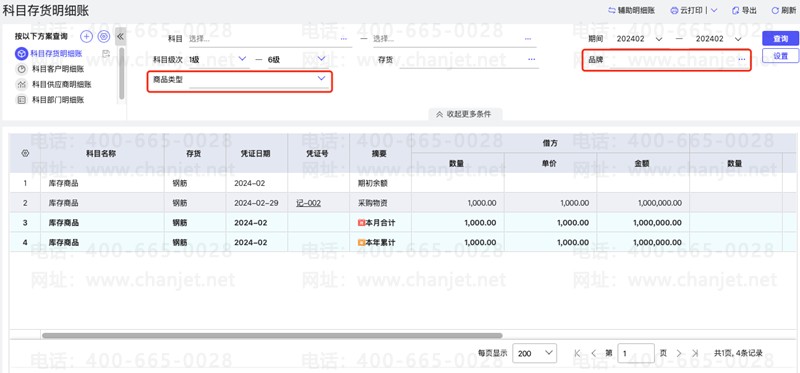Open the ellipsis picker for 存货
Viewport: 800px width, 373px height.
click(x=532, y=60)
